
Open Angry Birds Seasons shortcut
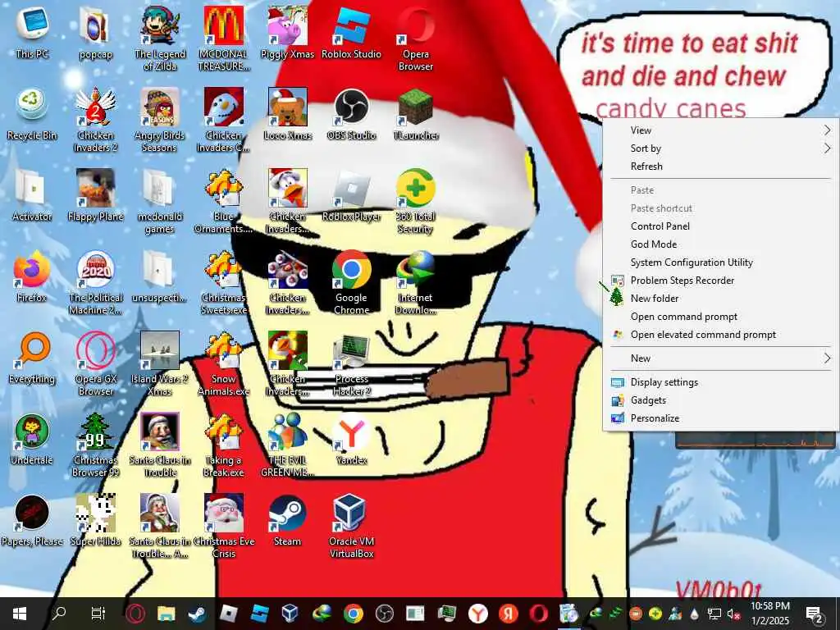[x=160, y=120]
